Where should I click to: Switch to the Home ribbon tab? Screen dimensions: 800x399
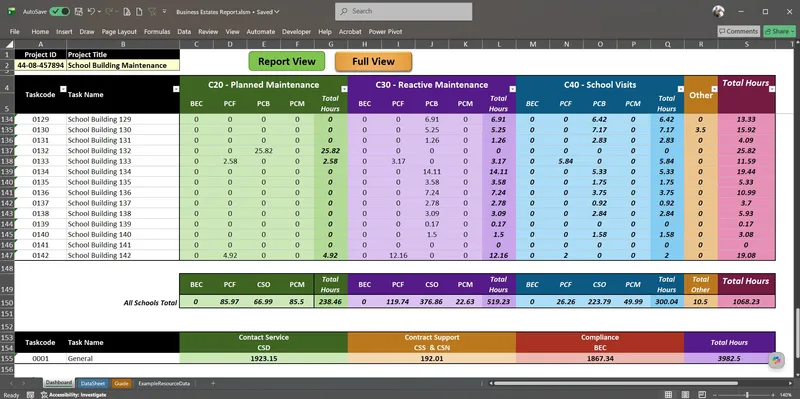[40, 32]
